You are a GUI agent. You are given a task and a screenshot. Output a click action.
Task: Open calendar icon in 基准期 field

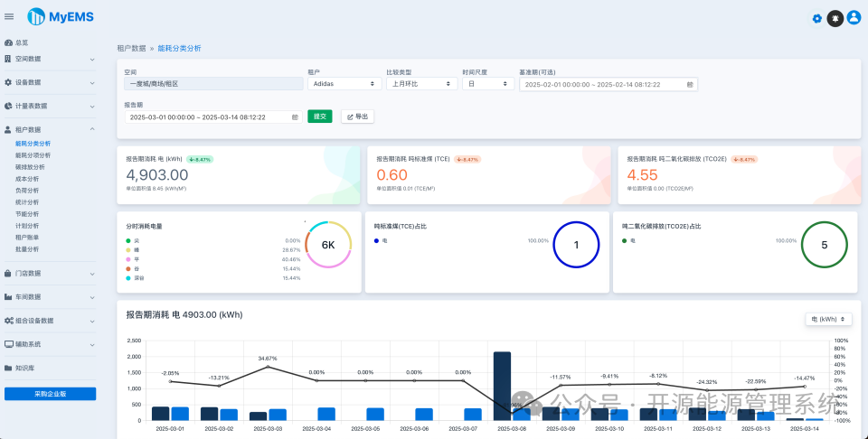[690, 85]
